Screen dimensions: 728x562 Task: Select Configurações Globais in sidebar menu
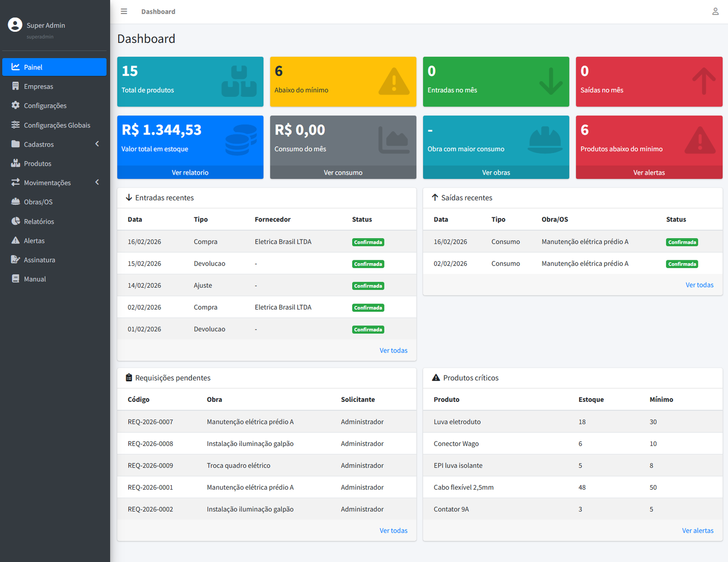57,125
